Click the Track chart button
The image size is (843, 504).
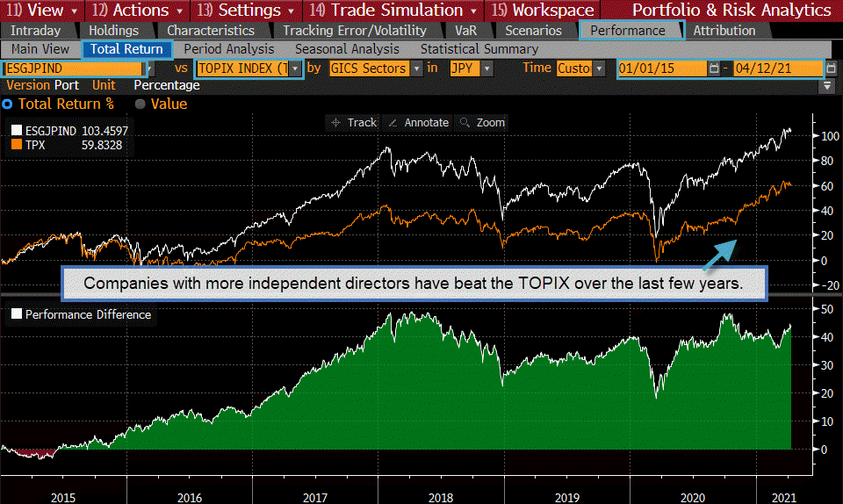click(x=354, y=123)
